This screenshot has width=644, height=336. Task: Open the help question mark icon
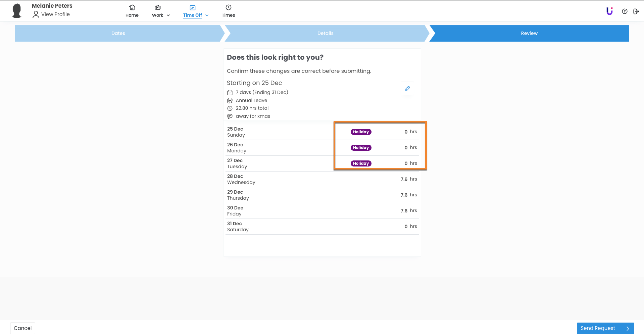tap(625, 11)
